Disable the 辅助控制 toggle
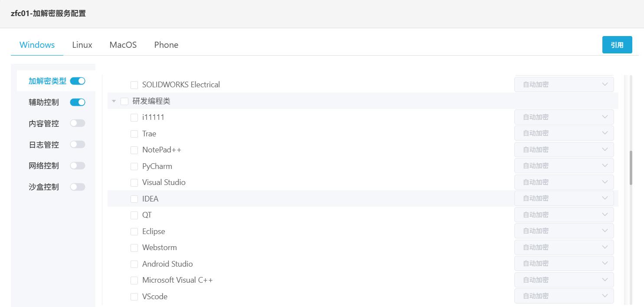Viewport: 644px width, 307px height. tap(78, 102)
